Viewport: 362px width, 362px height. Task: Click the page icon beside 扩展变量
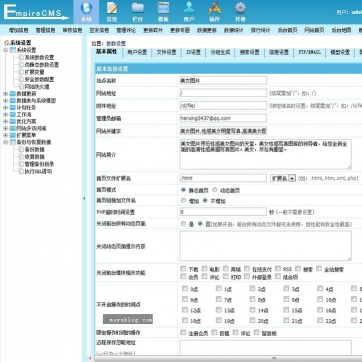[x=21, y=72]
